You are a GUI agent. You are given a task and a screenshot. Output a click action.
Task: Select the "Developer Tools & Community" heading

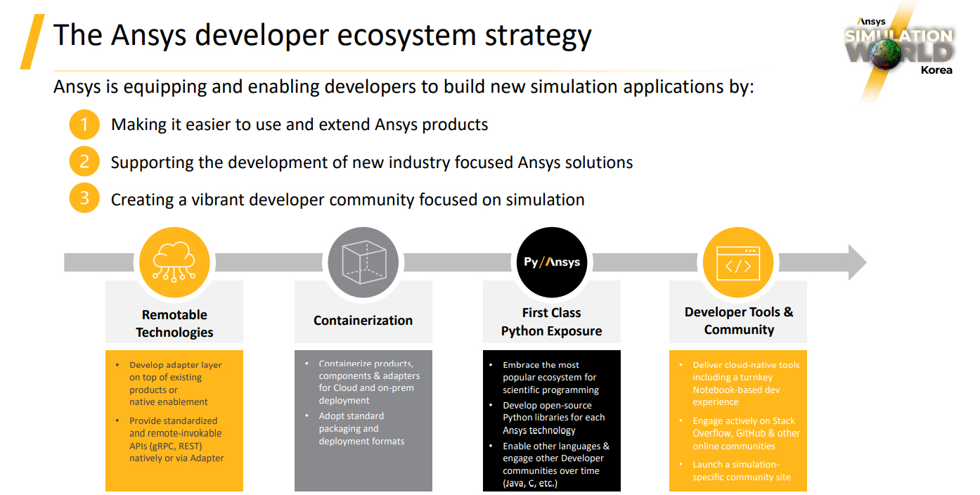(739, 321)
